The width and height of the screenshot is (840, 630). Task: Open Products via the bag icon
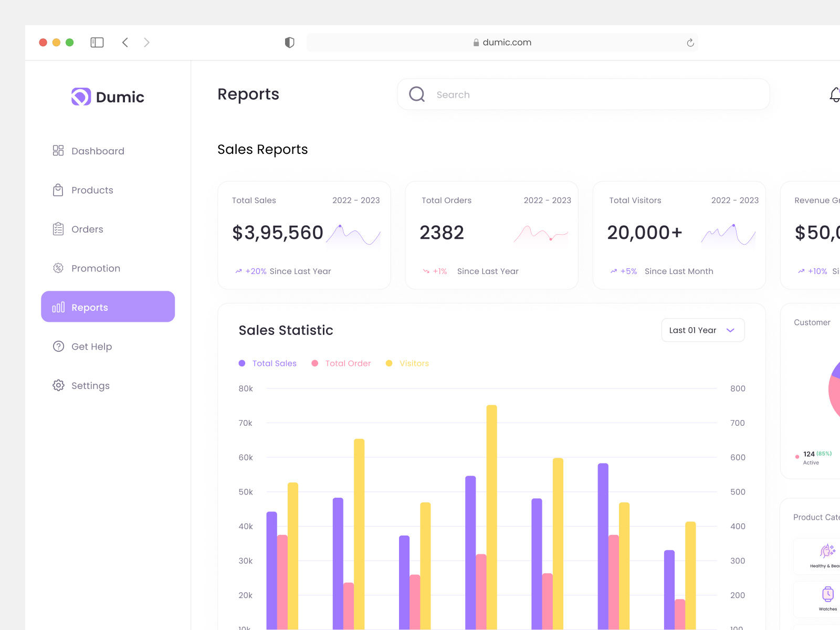click(58, 190)
